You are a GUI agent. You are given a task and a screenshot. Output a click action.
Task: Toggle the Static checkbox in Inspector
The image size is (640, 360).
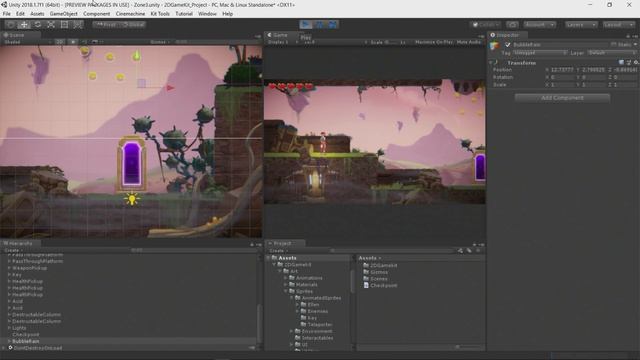click(614, 44)
